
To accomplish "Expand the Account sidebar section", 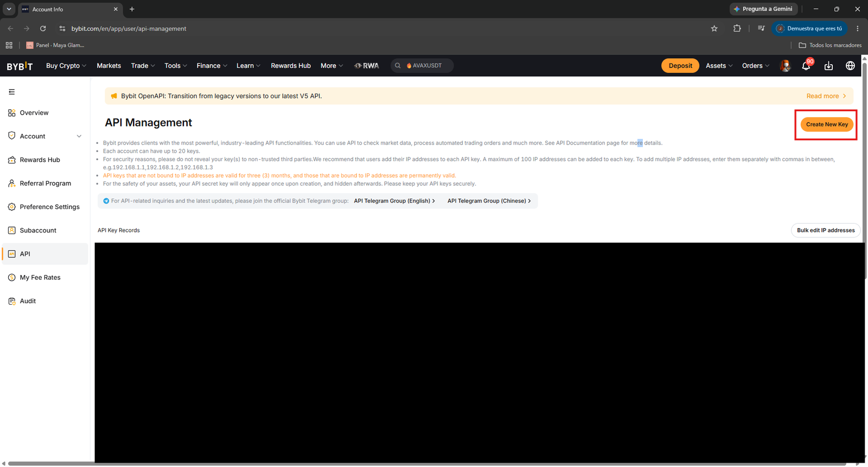I will [45, 136].
